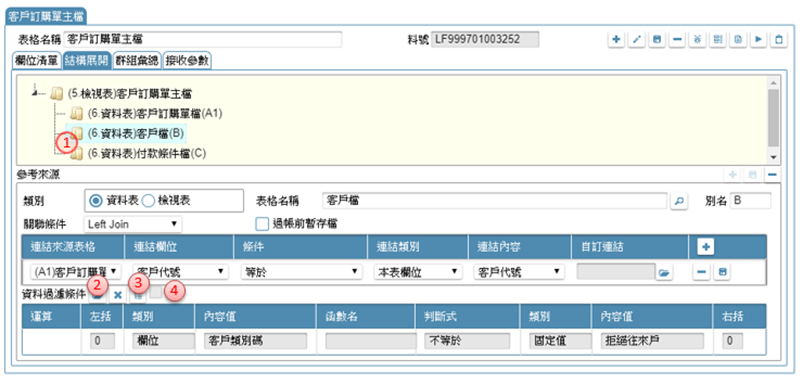Screen dimensions: 803x384
Task: Click the 函數名 column header
Action: point(366,316)
